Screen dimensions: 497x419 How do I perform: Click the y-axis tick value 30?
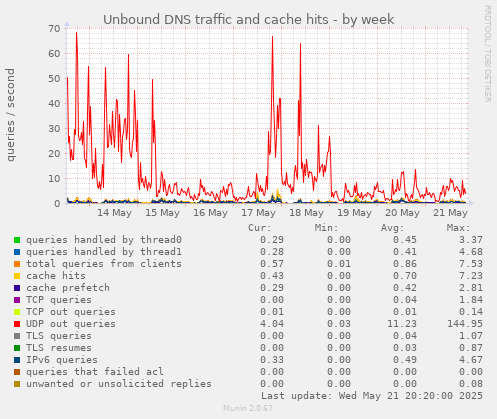pos(54,129)
